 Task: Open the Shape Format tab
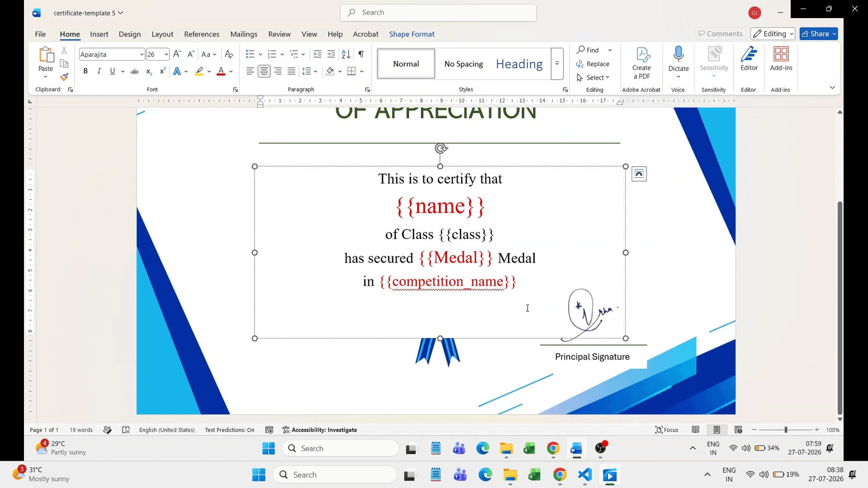(412, 34)
